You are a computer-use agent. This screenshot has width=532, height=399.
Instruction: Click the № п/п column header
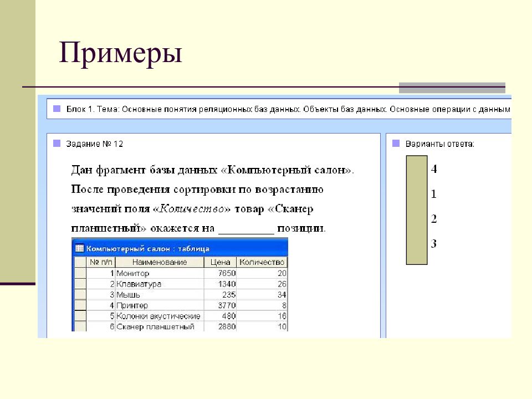(x=101, y=262)
